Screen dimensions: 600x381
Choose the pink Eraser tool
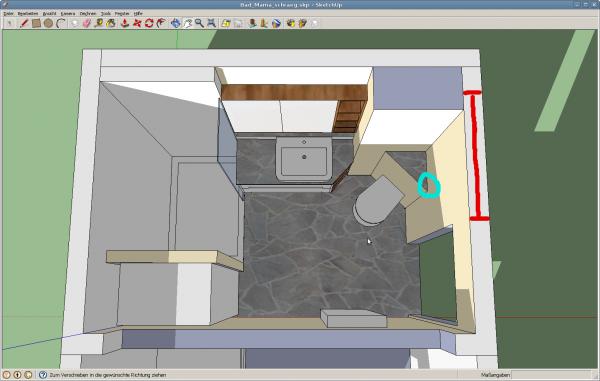(x=86, y=23)
